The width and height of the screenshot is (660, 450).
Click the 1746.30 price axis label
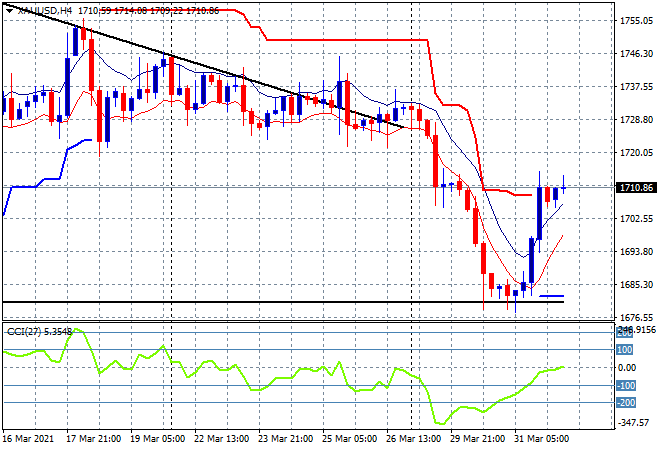636,53
